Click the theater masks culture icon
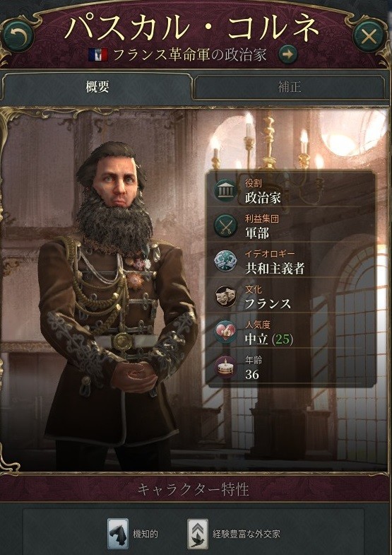The image size is (392, 555). coord(225,298)
